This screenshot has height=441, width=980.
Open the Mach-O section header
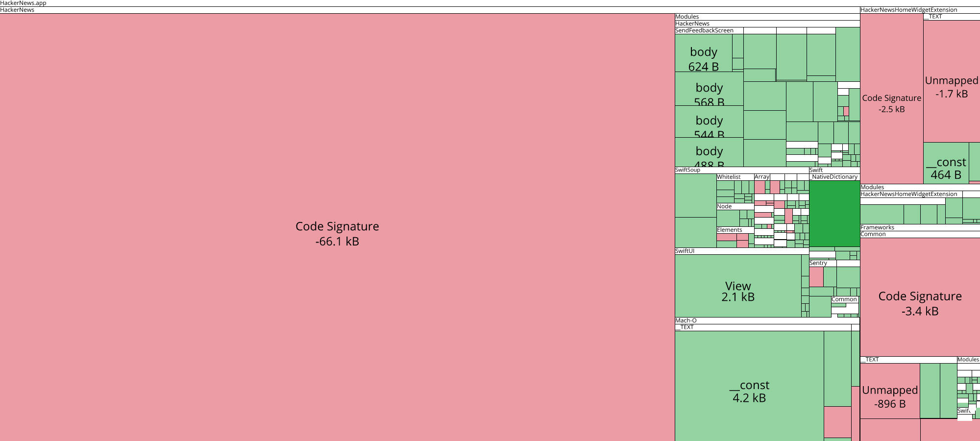click(684, 320)
